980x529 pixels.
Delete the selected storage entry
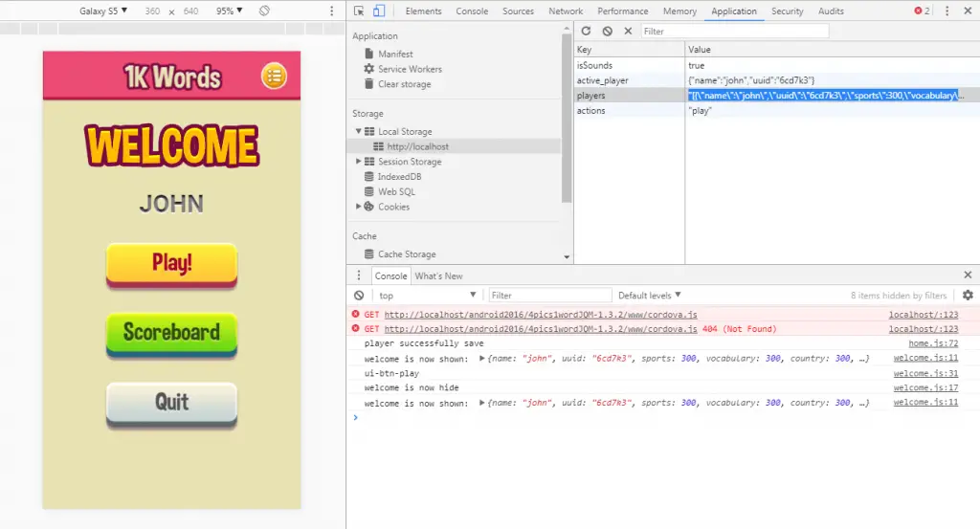628,32
